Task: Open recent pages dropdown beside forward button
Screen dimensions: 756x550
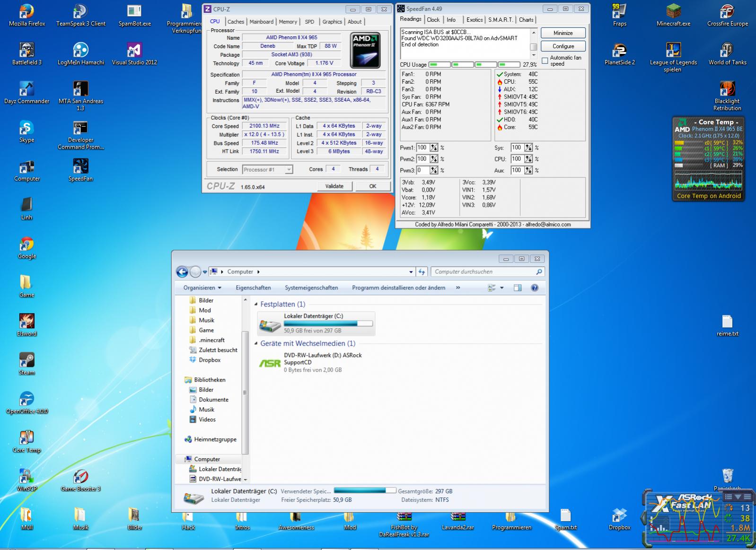Action: pyautogui.click(x=205, y=272)
